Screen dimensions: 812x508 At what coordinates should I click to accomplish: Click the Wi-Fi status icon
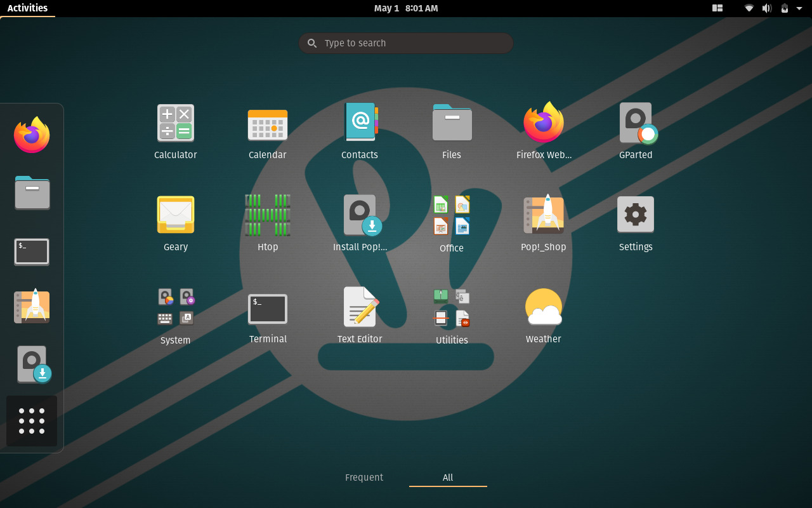coord(749,8)
